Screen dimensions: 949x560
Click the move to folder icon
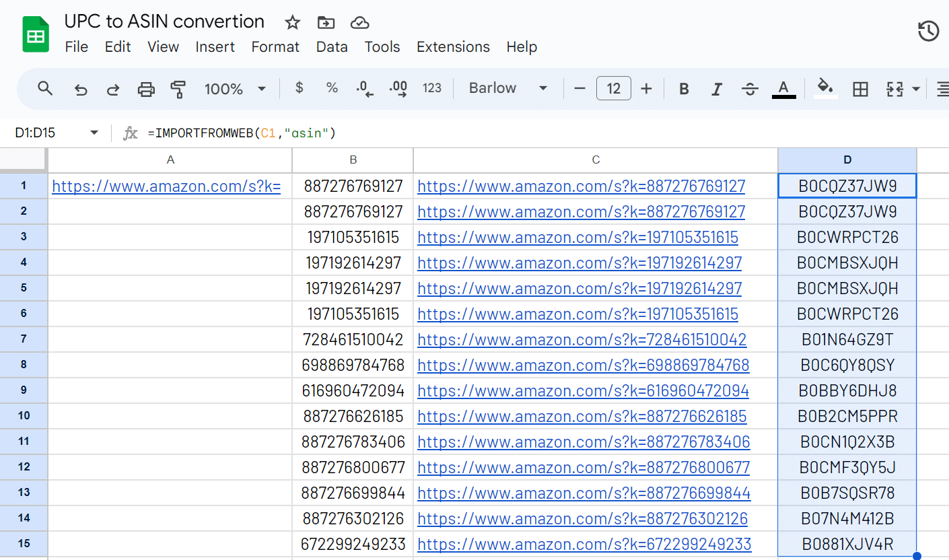coord(326,23)
